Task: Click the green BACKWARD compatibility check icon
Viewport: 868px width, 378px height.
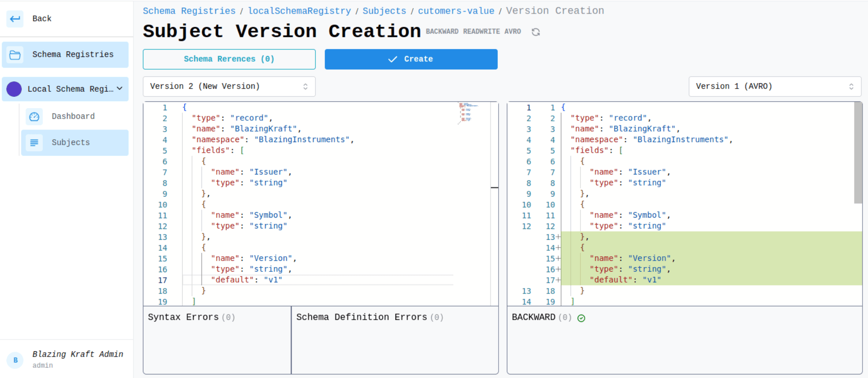Action: (581, 318)
